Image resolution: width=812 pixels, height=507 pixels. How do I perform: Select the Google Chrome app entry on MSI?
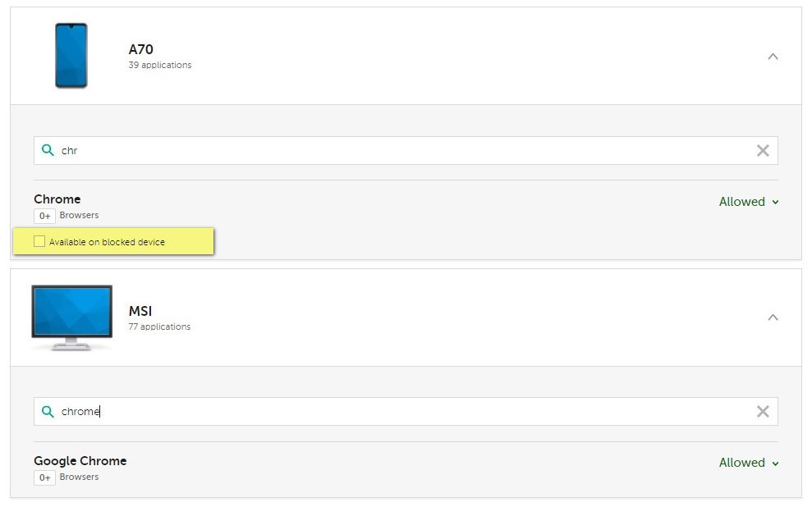click(x=80, y=461)
